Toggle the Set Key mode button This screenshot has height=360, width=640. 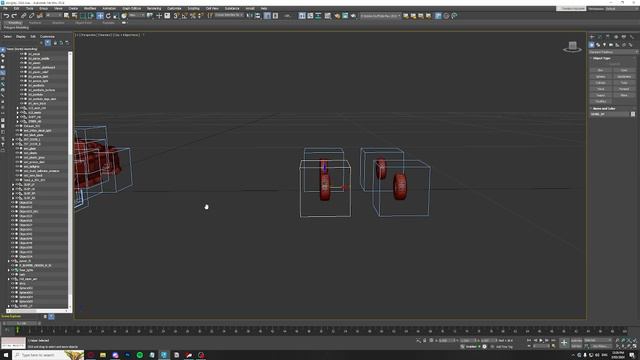[577, 346]
